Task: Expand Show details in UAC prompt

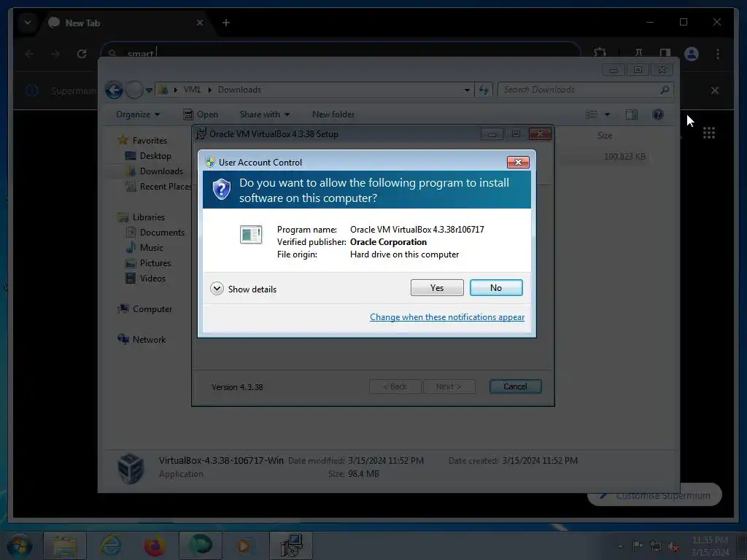Action: point(244,289)
